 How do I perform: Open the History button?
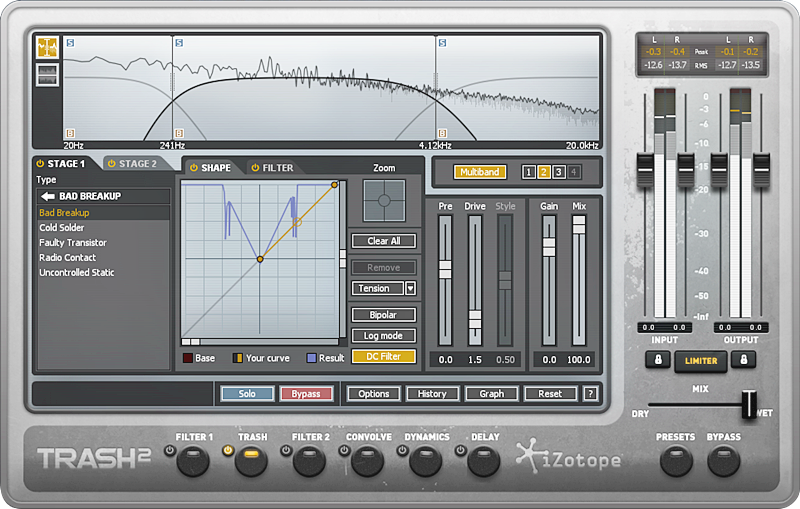433,394
